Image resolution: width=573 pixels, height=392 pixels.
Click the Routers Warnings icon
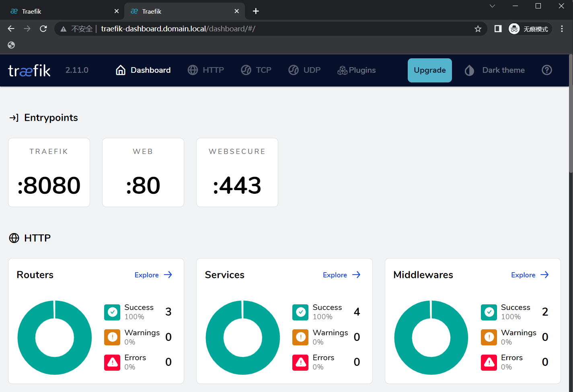click(x=112, y=337)
